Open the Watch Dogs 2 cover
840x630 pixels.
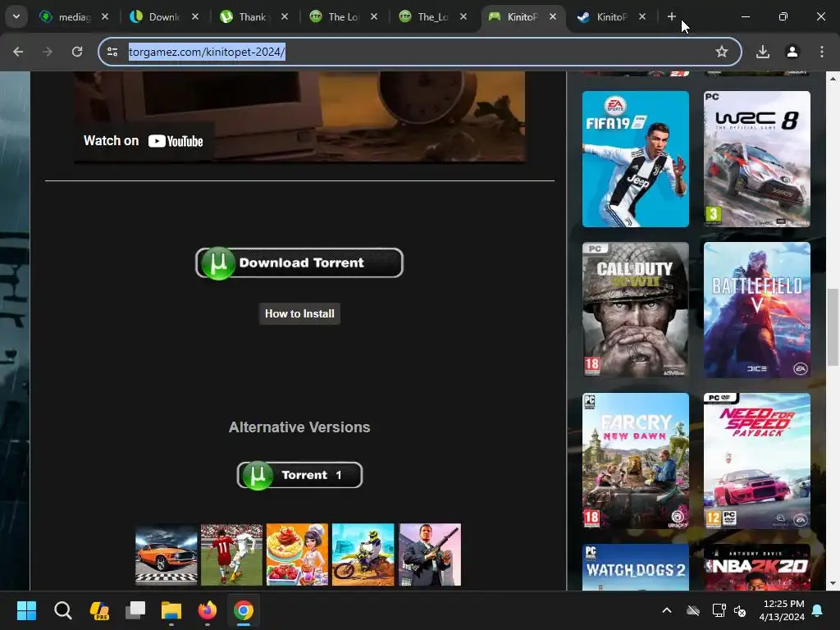(636, 568)
